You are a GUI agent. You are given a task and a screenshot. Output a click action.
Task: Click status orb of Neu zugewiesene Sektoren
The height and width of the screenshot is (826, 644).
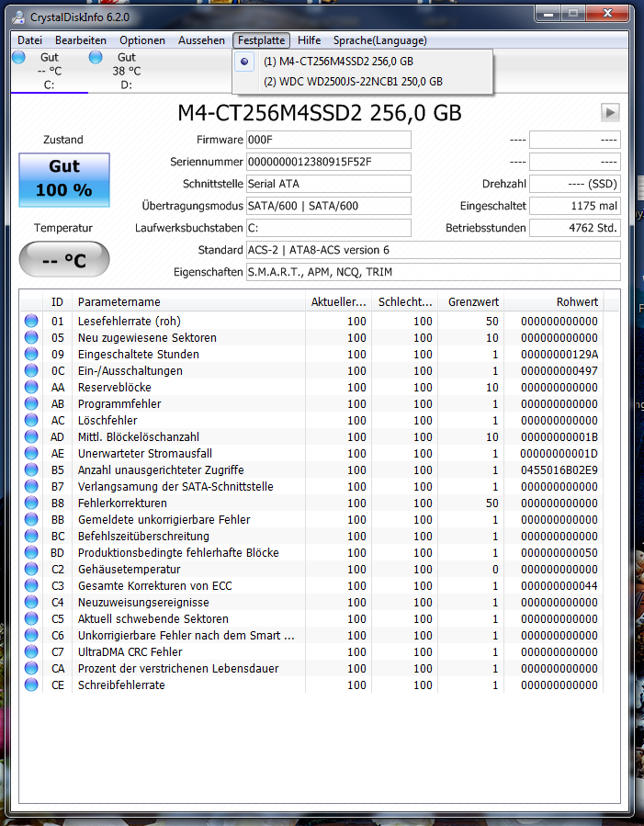[x=31, y=337]
